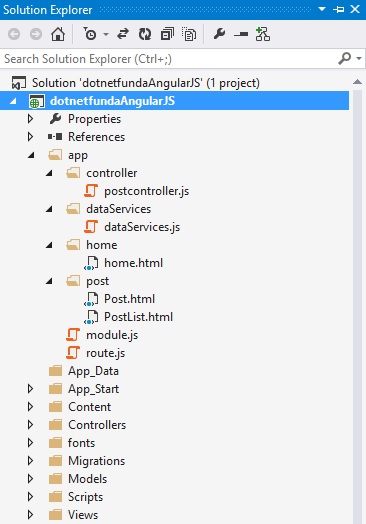
Task: Toggle Preview Selected Items icon
Action: coord(241,34)
